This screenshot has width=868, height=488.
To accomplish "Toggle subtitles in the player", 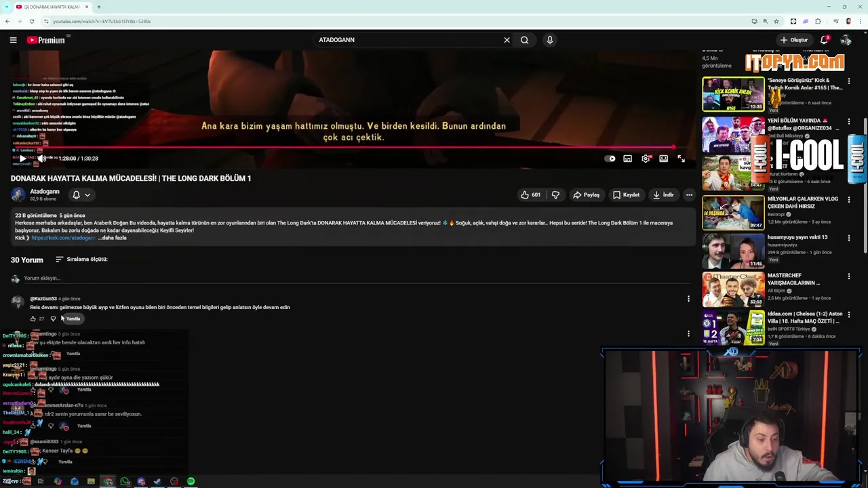I will (x=628, y=159).
